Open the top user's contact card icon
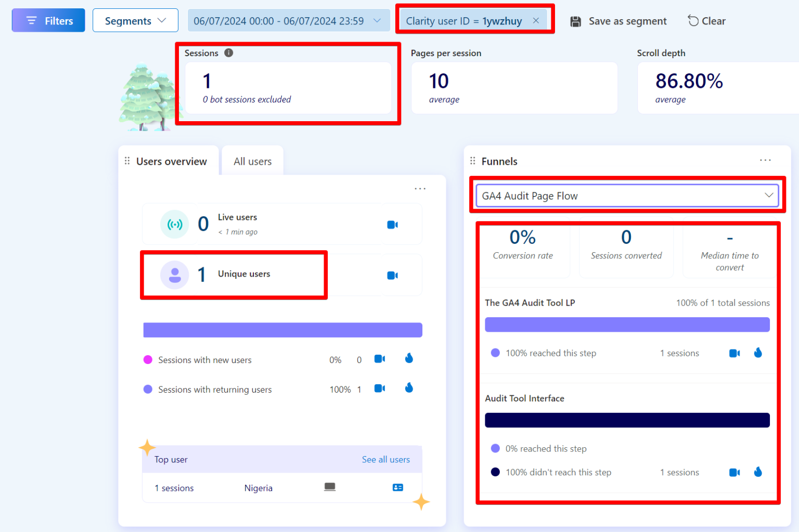The width and height of the screenshot is (799, 532). [398, 487]
